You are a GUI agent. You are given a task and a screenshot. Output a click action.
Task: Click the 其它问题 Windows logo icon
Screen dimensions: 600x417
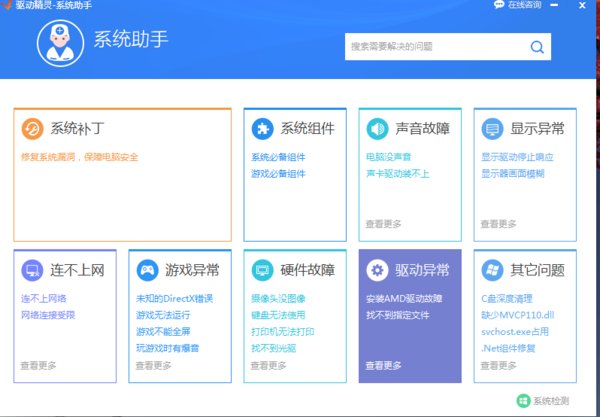pos(492,270)
